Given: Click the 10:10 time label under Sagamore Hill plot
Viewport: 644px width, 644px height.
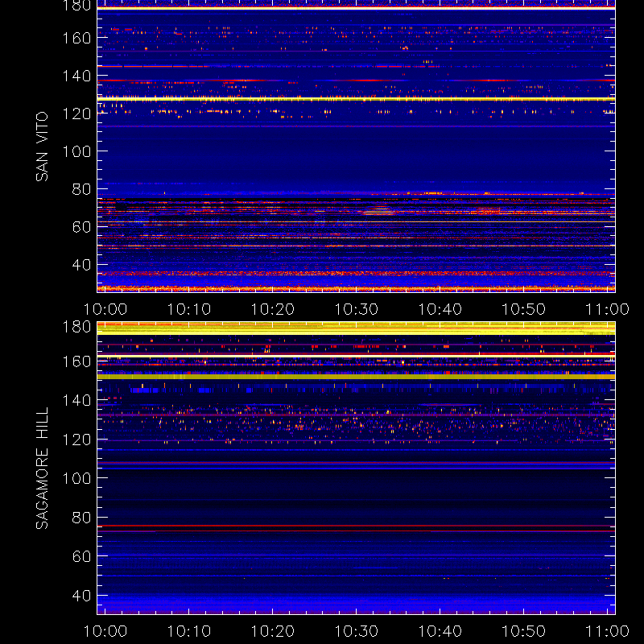Looking at the screenshot, I should [x=189, y=631].
